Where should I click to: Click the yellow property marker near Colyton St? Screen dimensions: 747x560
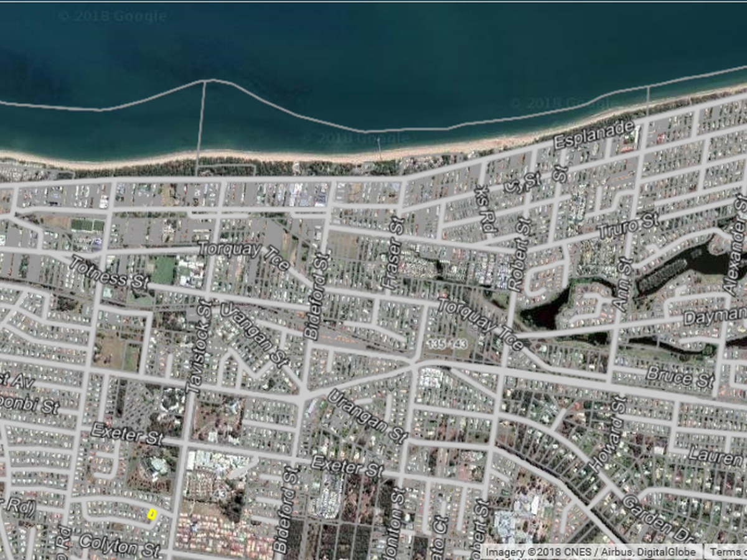[x=151, y=514]
